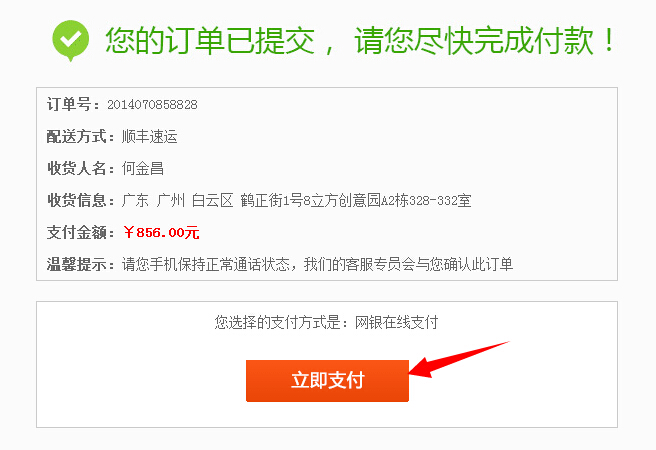
Task: Click the 立即支付 pay now button
Action: click(x=327, y=381)
